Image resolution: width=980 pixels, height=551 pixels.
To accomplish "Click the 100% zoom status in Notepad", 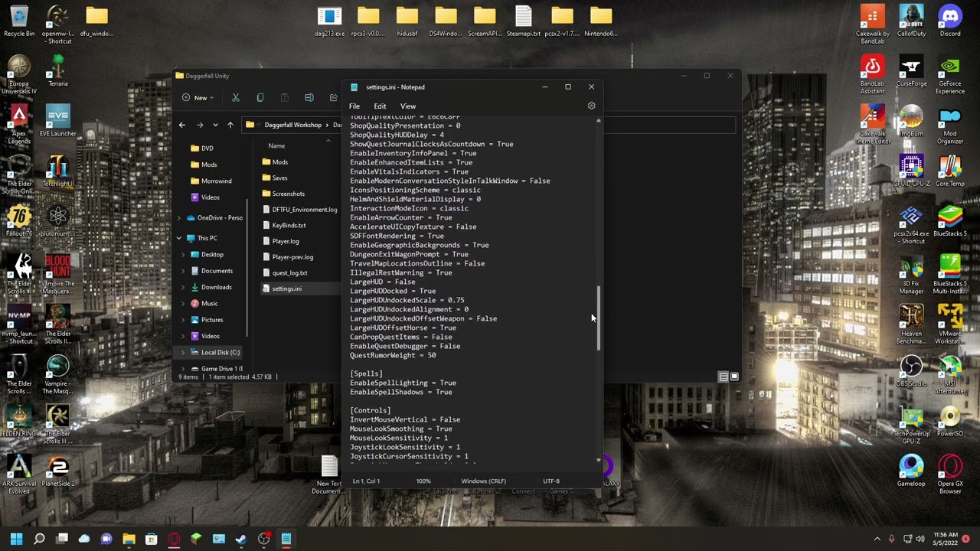I will [423, 481].
